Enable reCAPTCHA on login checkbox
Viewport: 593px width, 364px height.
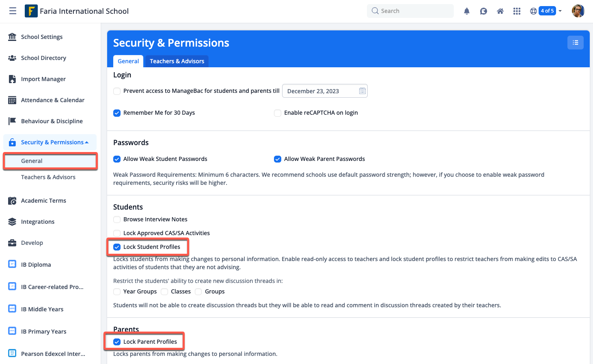click(x=278, y=113)
